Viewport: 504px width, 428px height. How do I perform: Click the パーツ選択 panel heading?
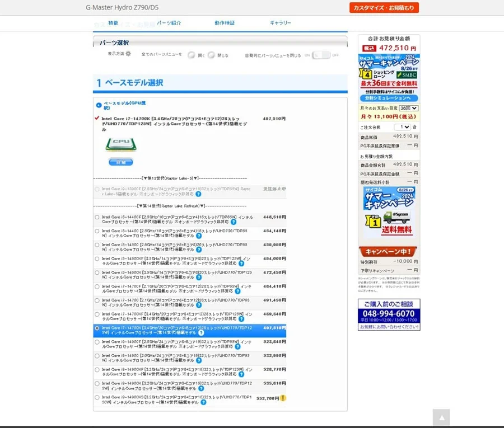(114, 43)
